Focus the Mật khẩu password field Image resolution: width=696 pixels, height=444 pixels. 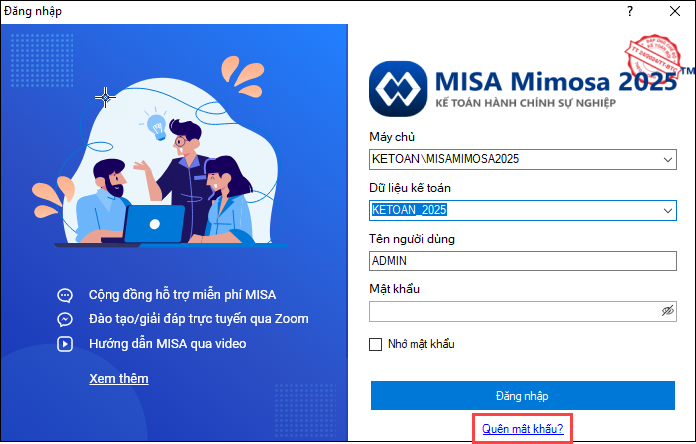pyautogui.click(x=522, y=312)
